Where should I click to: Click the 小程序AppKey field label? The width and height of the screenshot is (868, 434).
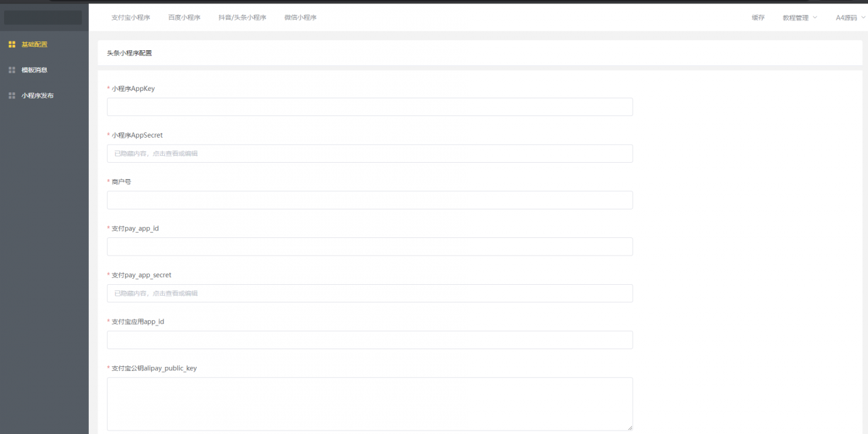(133, 89)
